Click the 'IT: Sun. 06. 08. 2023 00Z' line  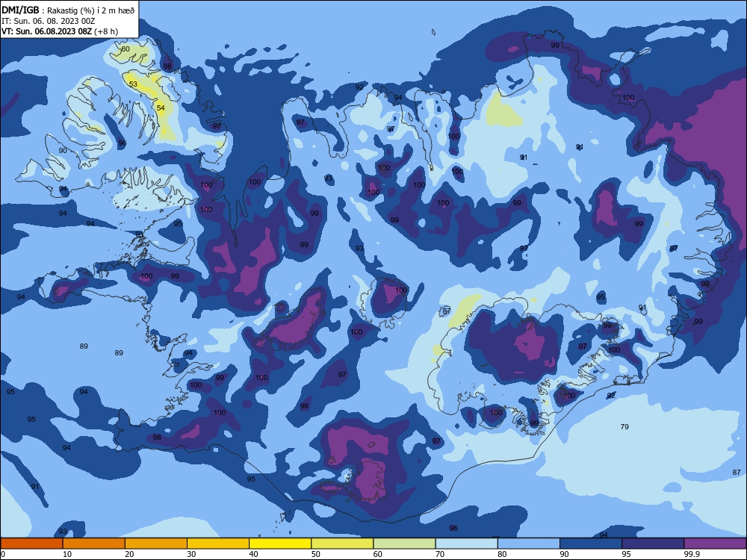48,21
